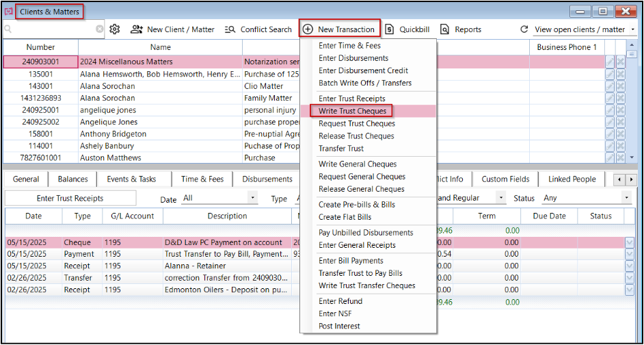Clear search with the X icon
This screenshot has height=345, width=644.
(100, 29)
